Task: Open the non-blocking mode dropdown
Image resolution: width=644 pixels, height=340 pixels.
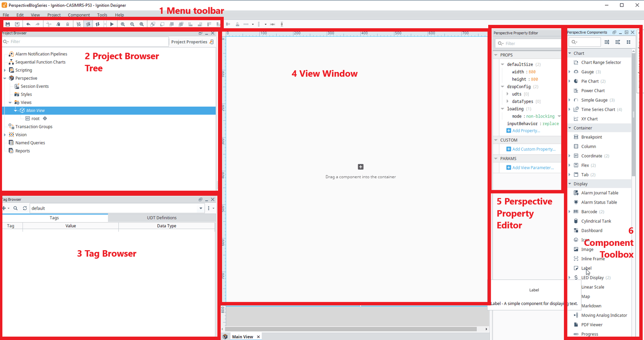Action: tap(559, 116)
